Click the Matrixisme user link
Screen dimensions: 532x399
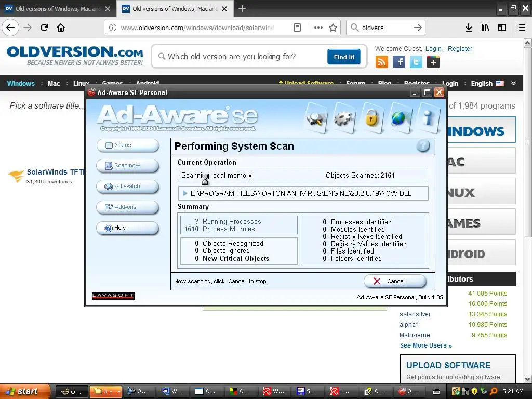click(415, 335)
